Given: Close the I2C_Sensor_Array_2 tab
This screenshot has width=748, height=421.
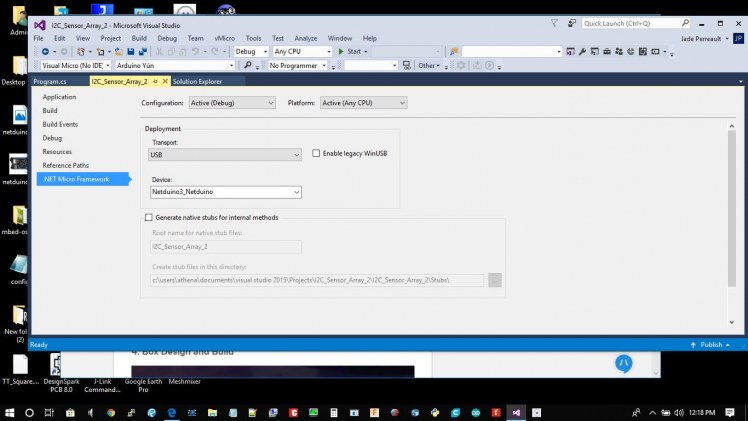Looking at the screenshot, I should (x=165, y=82).
